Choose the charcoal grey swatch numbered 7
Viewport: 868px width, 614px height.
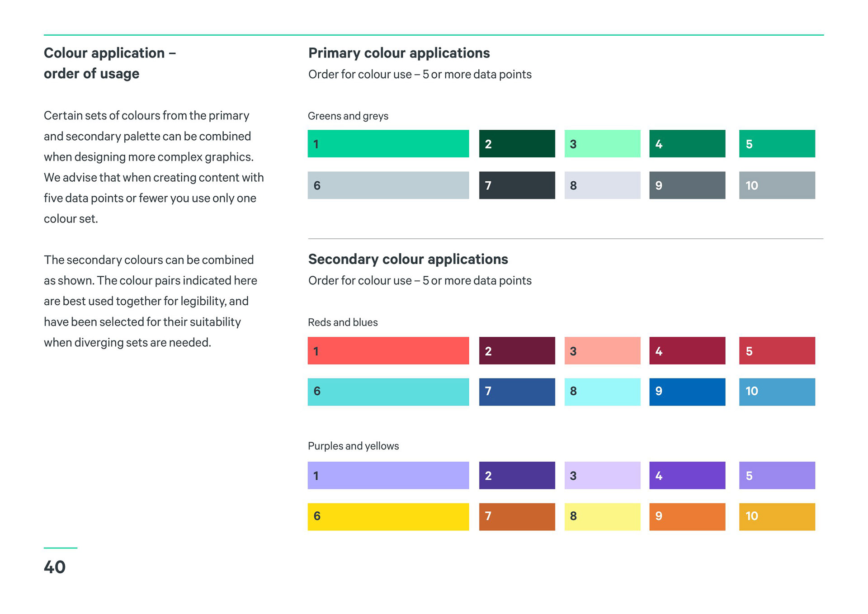(517, 185)
